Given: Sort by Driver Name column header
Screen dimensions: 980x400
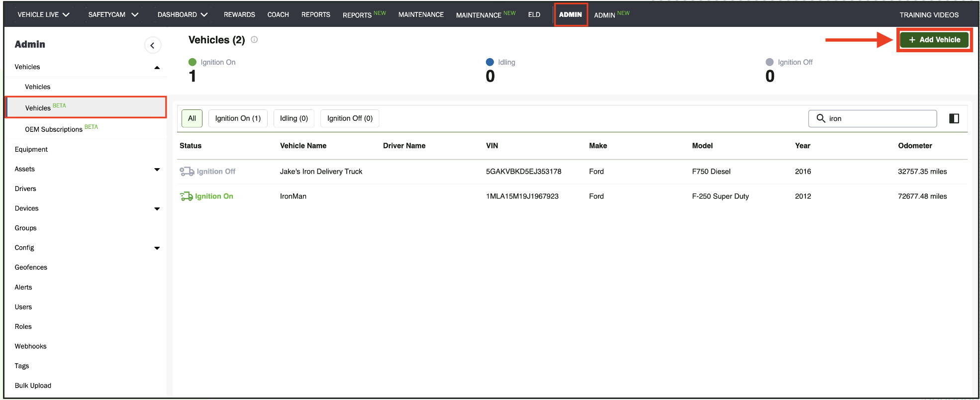Looking at the screenshot, I should click(404, 146).
